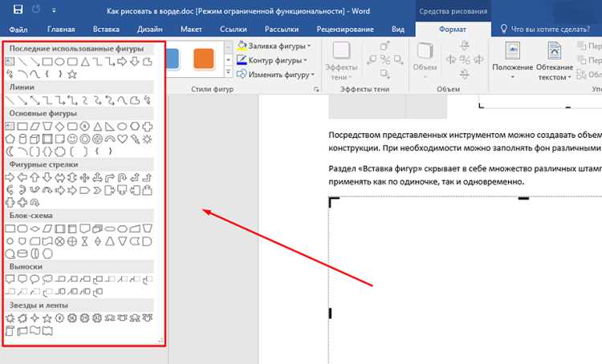Select the Формат tab
The height and width of the screenshot is (364, 602).
pos(453,29)
